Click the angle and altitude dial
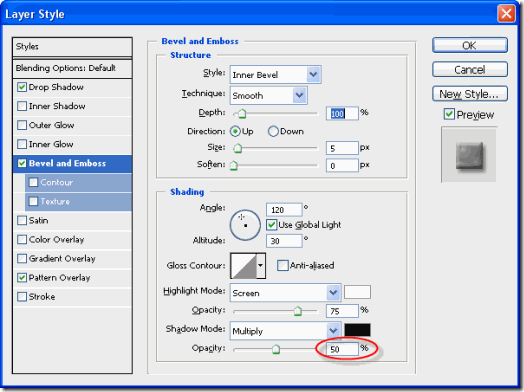 (245, 225)
